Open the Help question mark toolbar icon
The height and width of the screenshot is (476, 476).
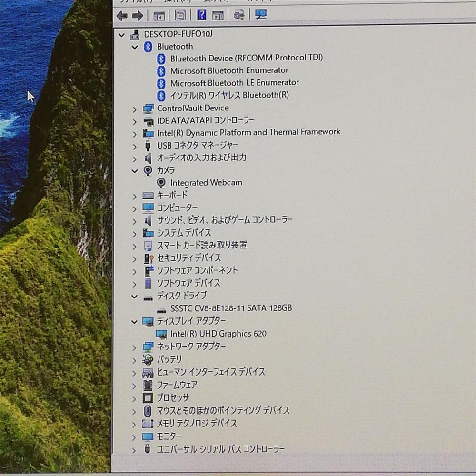(201, 14)
